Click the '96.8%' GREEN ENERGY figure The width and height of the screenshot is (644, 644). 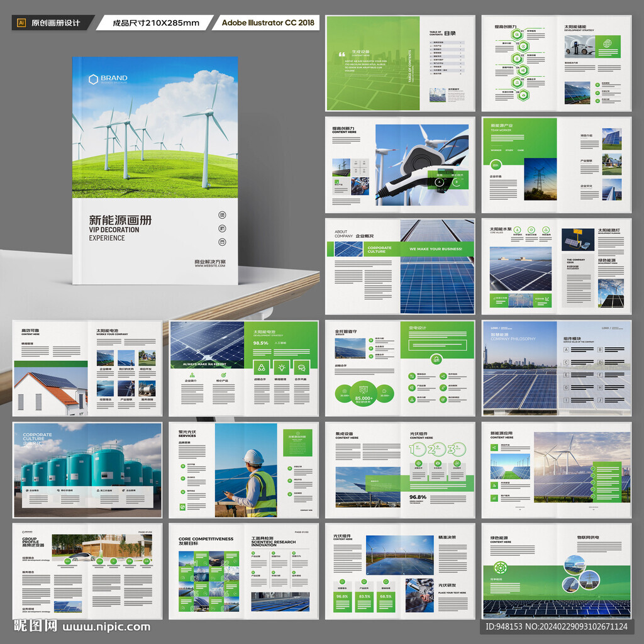[x=418, y=497]
